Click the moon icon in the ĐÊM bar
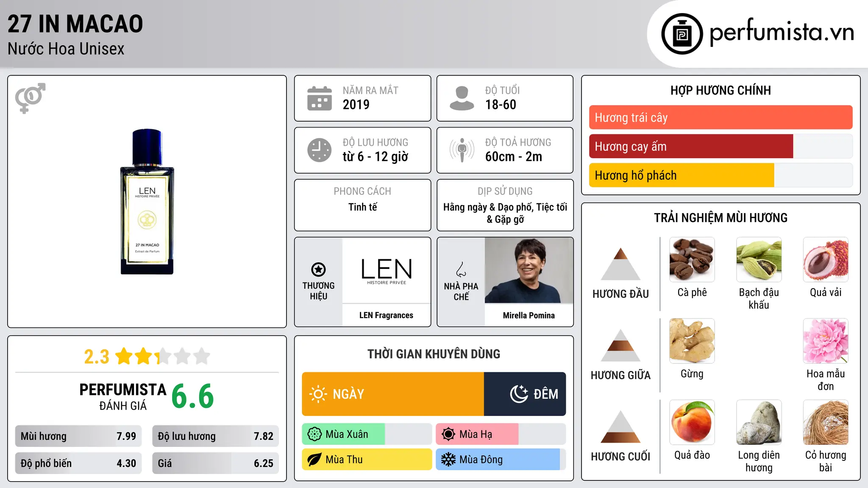The image size is (868, 488). coord(519,394)
